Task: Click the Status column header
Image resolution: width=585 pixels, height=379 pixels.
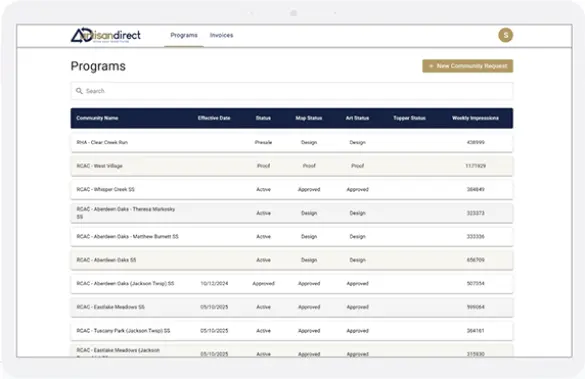Action: click(x=263, y=118)
